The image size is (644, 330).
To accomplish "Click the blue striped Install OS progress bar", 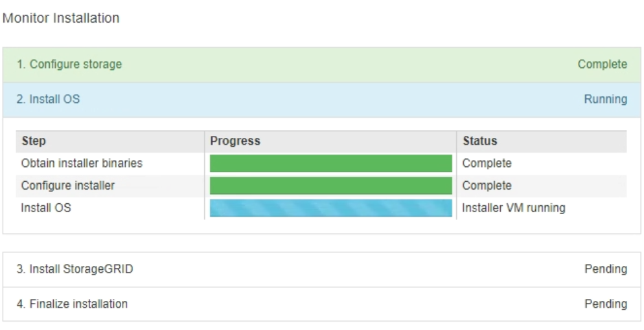I will [x=330, y=208].
